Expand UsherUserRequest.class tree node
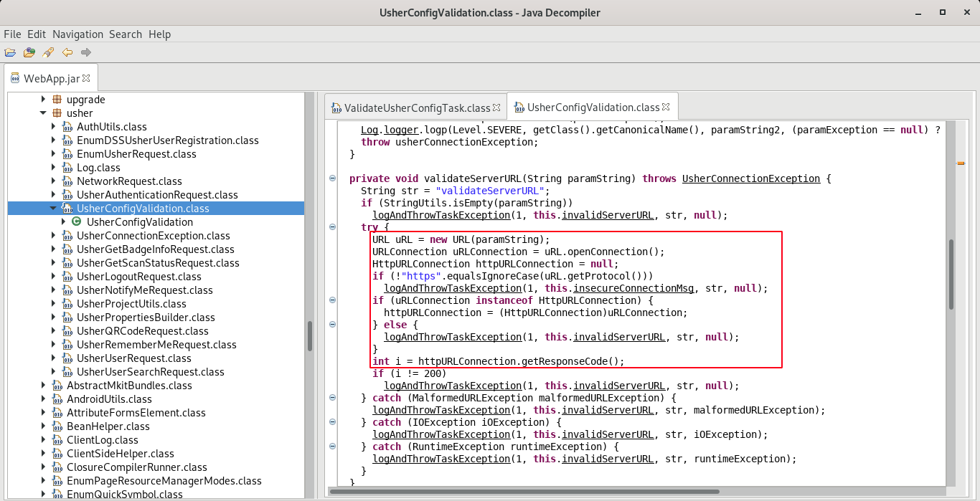This screenshot has width=980, height=501. [x=53, y=358]
